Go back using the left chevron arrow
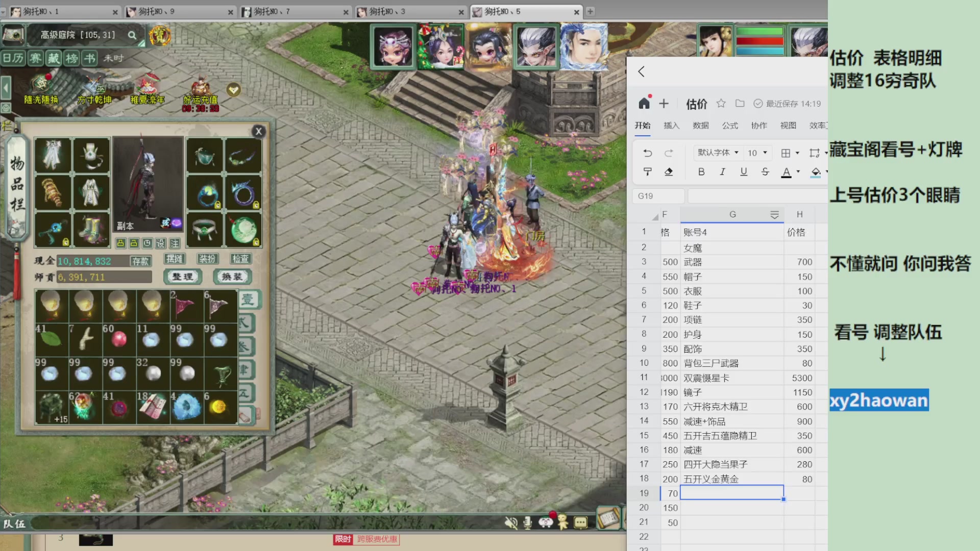Screen dimensions: 980x551 tap(642, 71)
